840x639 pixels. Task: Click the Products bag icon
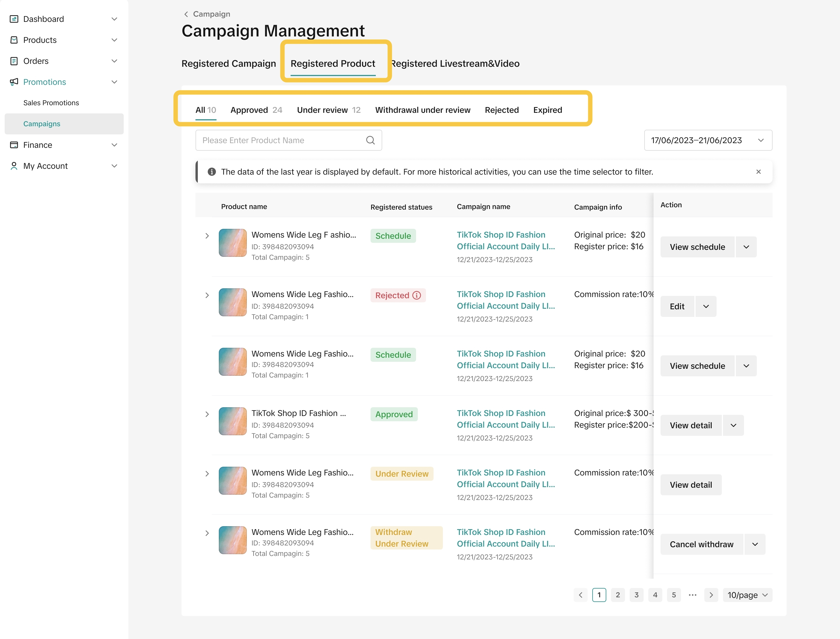coord(14,40)
